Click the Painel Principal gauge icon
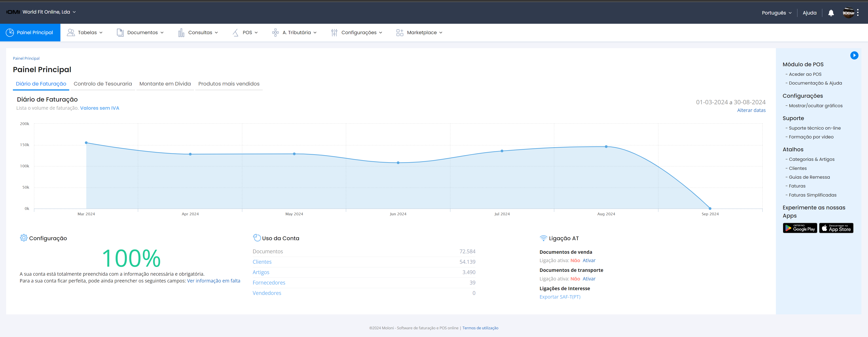This screenshot has height=337, width=868. coord(10,33)
